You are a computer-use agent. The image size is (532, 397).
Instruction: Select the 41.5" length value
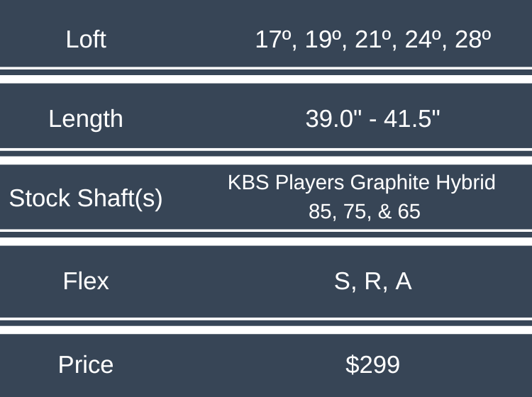(412, 118)
